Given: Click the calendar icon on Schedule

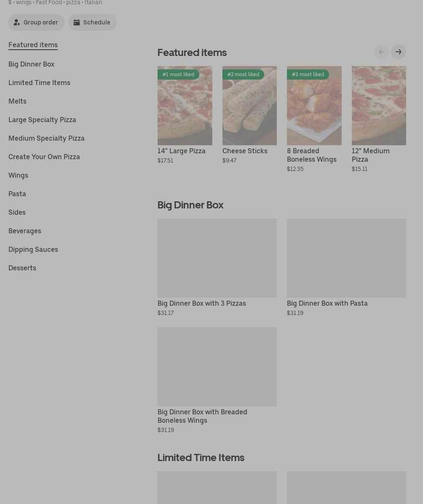Looking at the screenshot, I should pyautogui.click(x=77, y=22).
